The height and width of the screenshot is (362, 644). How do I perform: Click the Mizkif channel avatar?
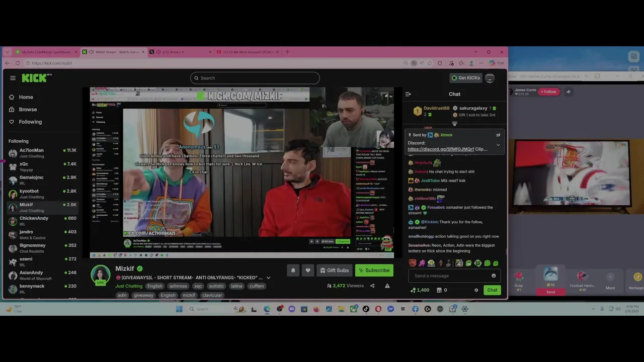[x=101, y=275]
